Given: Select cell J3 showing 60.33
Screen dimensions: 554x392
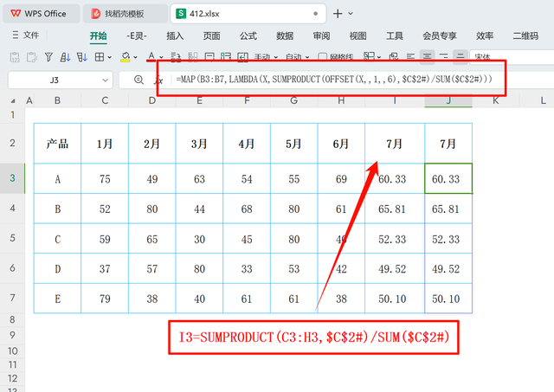Looking at the screenshot, I should [x=448, y=179].
